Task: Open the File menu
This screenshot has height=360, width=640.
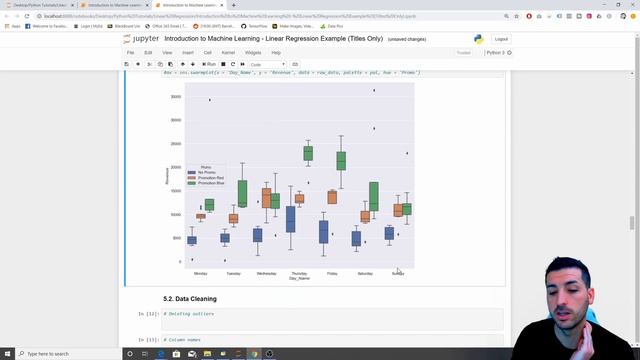Action: (x=131, y=53)
